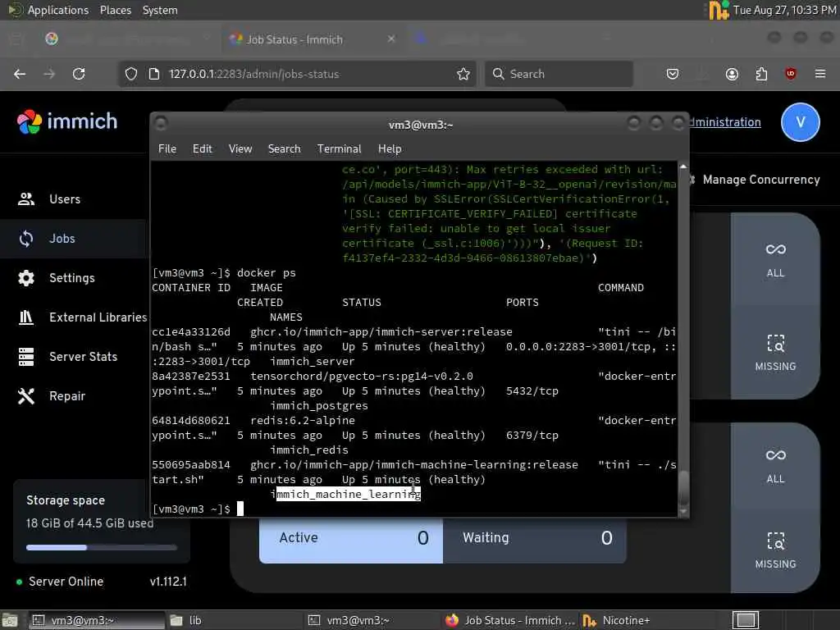
Task: Open the uBlock Origin extension
Action: coord(791,74)
